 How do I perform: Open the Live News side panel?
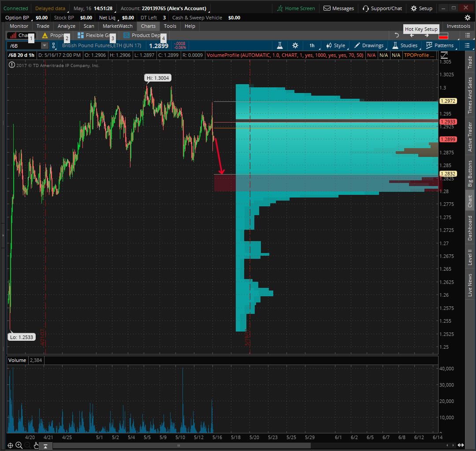tap(470, 285)
